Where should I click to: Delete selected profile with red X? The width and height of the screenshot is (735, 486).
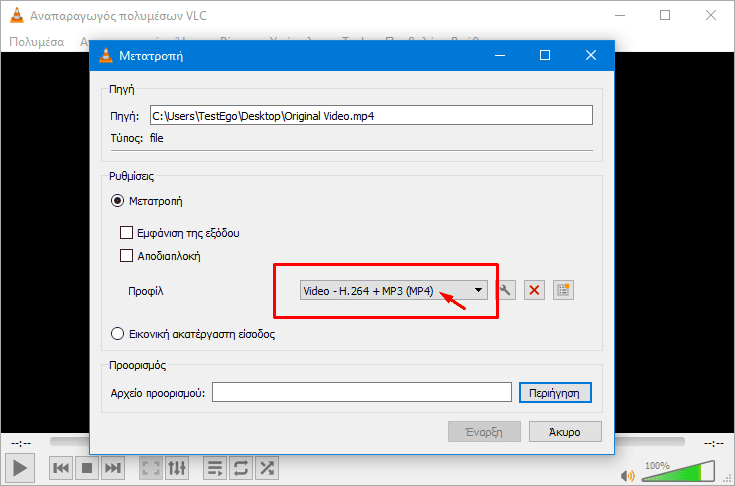coord(534,290)
